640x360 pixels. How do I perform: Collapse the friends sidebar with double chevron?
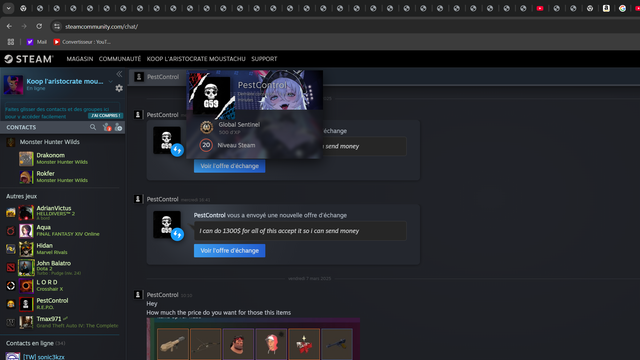coord(119,74)
